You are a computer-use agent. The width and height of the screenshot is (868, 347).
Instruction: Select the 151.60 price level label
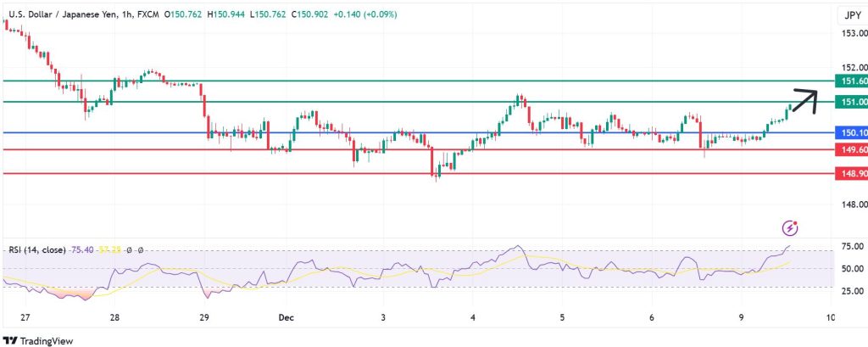click(x=851, y=81)
